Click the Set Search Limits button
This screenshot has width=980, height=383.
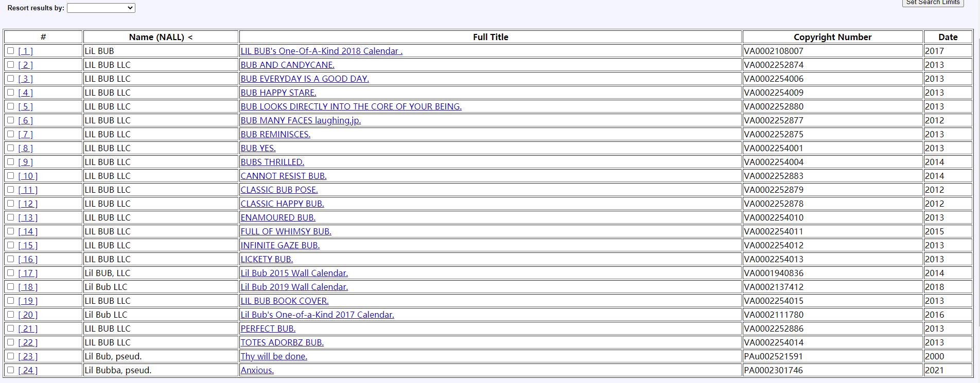[933, 3]
